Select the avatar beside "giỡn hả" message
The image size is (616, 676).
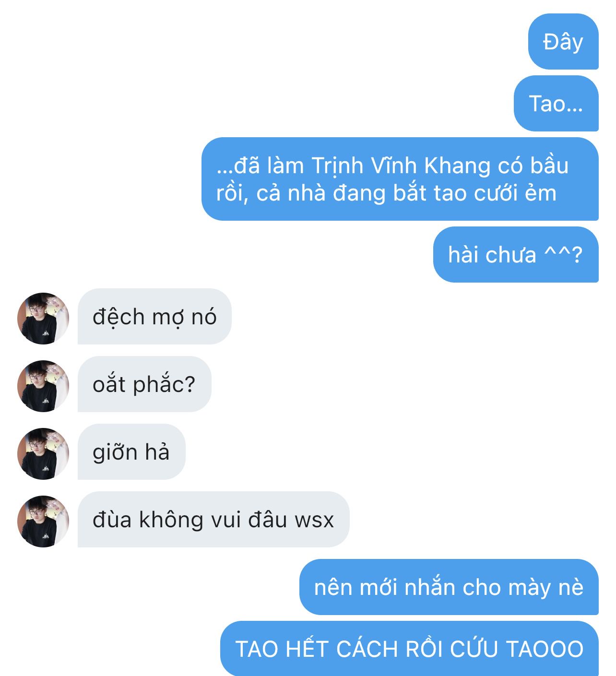point(43,454)
